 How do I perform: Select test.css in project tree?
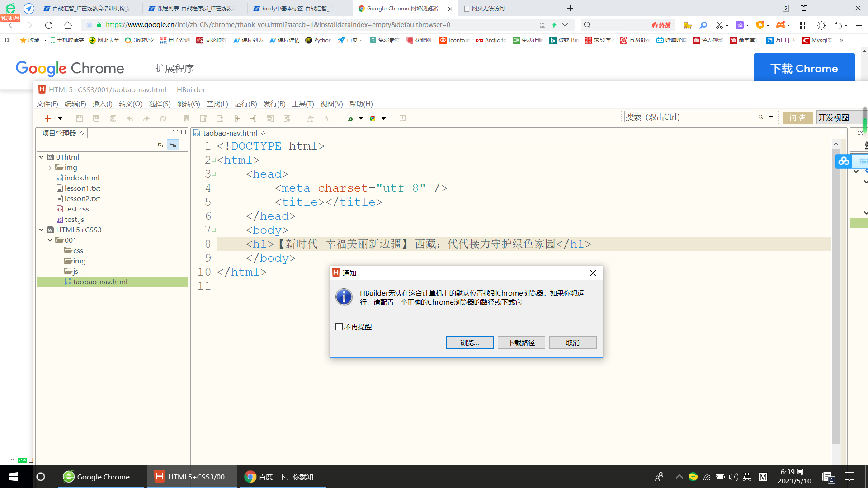[76, 209]
